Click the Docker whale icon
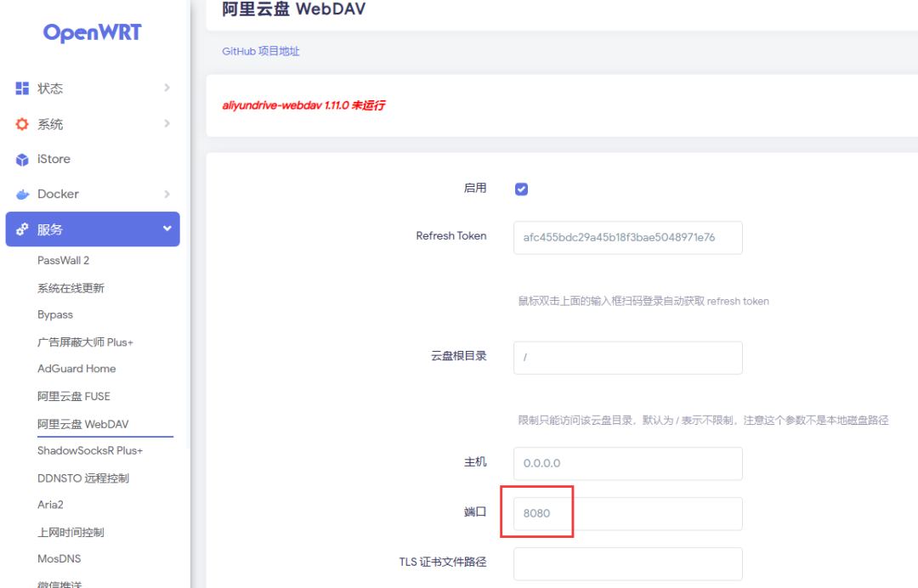This screenshot has height=588, width=918. (22, 195)
